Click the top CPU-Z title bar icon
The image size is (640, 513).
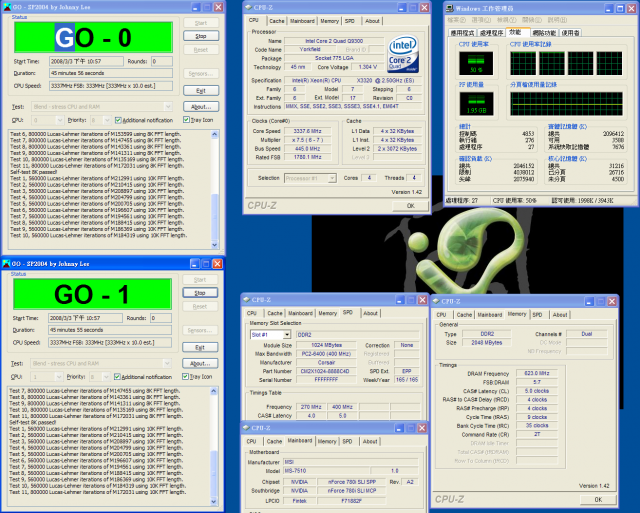248,7
